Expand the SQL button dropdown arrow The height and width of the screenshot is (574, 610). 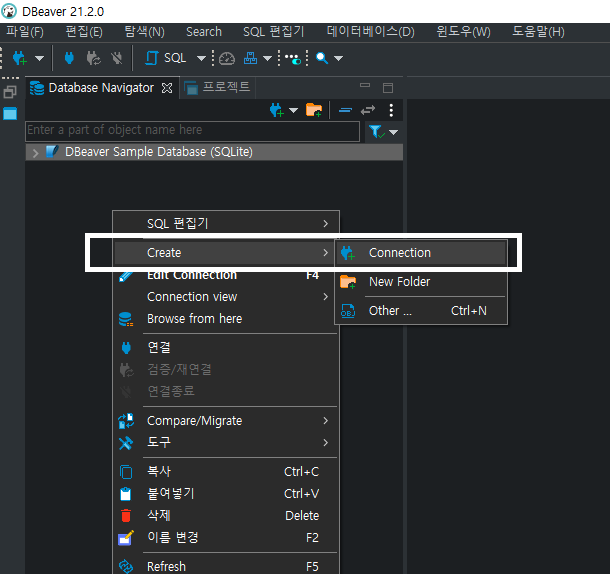(x=201, y=58)
